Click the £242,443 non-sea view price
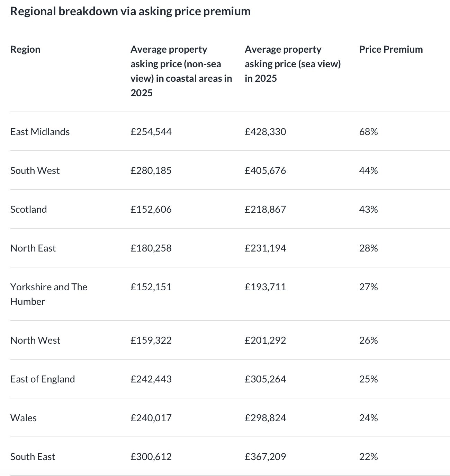This screenshot has height=476, width=450. click(151, 379)
